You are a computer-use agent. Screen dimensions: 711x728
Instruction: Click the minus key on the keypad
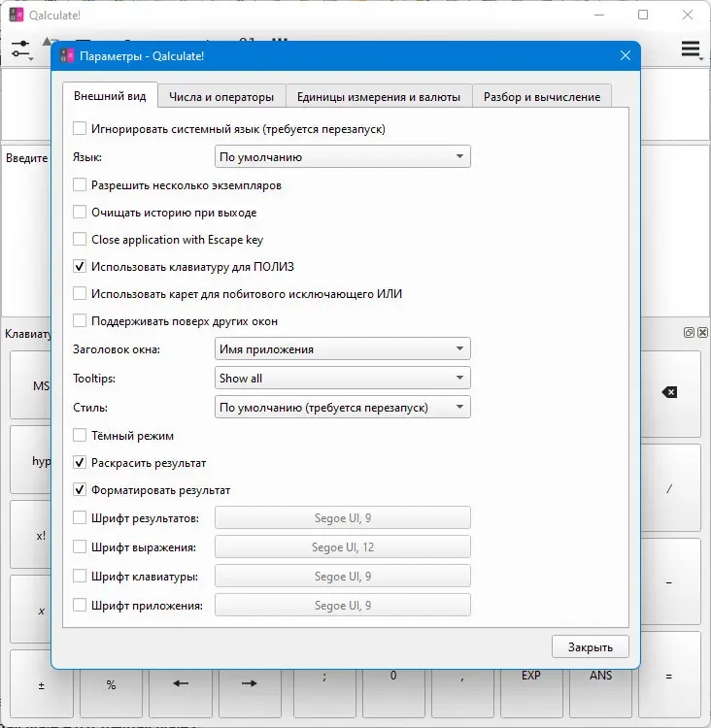coord(668,582)
